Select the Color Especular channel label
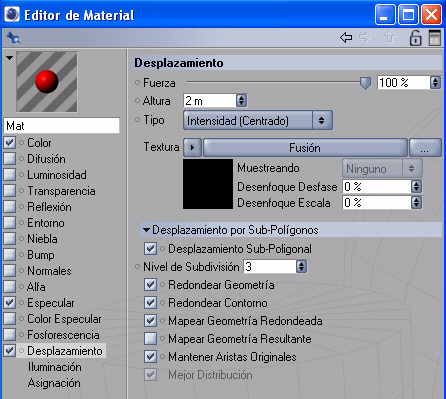This screenshot has width=446, height=399. pyautogui.click(x=64, y=319)
